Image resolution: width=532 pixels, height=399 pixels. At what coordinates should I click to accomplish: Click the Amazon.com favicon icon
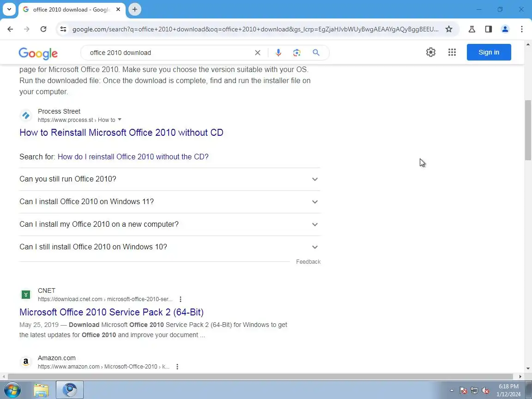tap(26, 362)
